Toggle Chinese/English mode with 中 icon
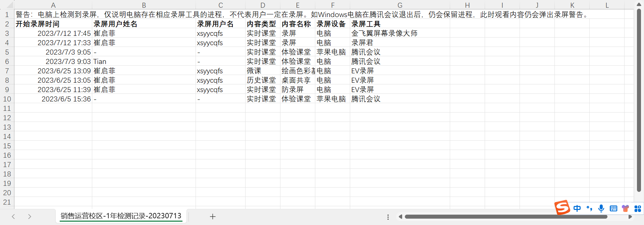644x225 pixels. click(x=577, y=209)
